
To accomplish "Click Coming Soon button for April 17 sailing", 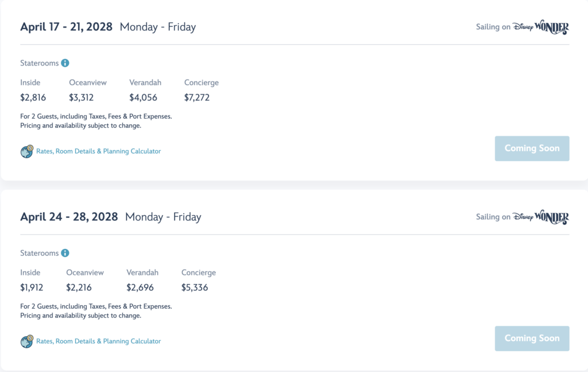I will (532, 149).
